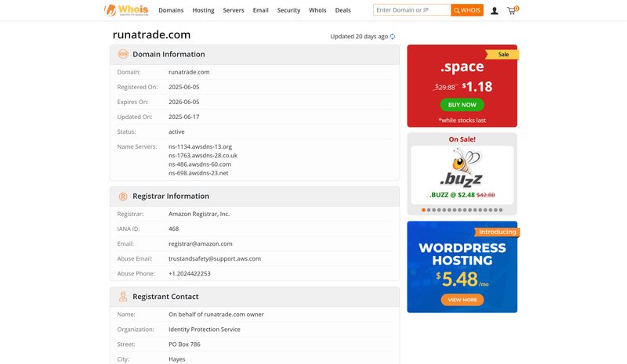
Task: Select email registrar@amazon.com
Action: [x=201, y=243]
